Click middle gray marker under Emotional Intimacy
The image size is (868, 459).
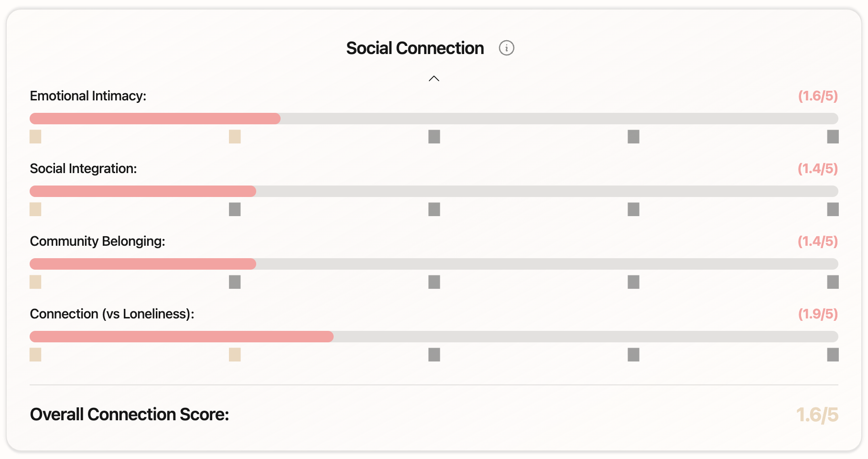(434, 137)
